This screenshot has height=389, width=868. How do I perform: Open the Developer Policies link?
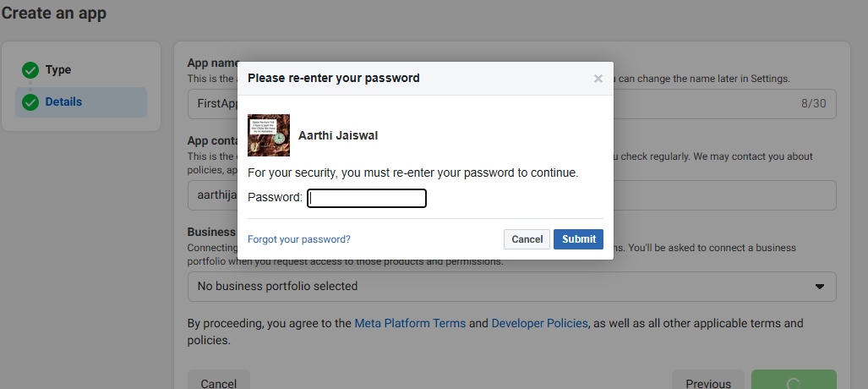pyautogui.click(x=540, y=323)
